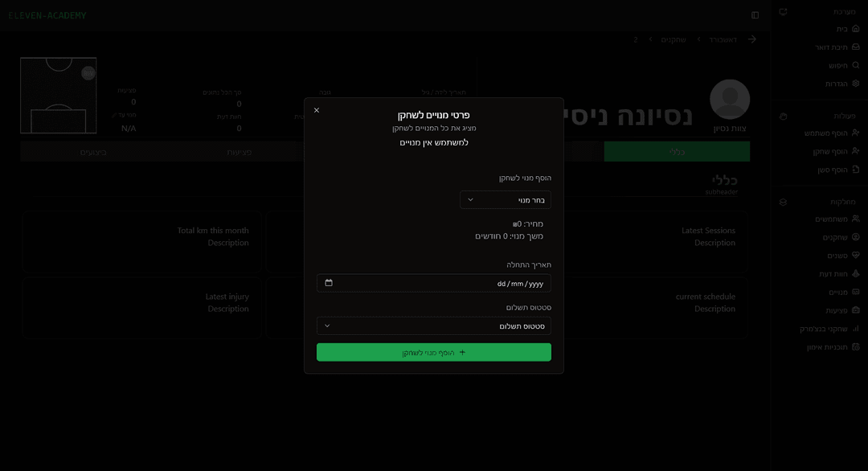868x471 pixels.
Task: Toggle the sidebar panel icon in the top bar
Action: pos(755,15)
